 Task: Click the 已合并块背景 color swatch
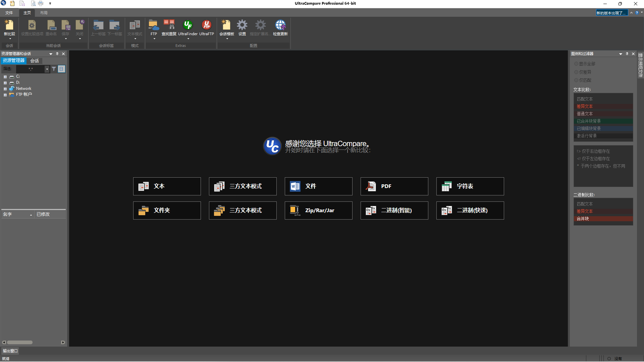[x=603, y=121]
